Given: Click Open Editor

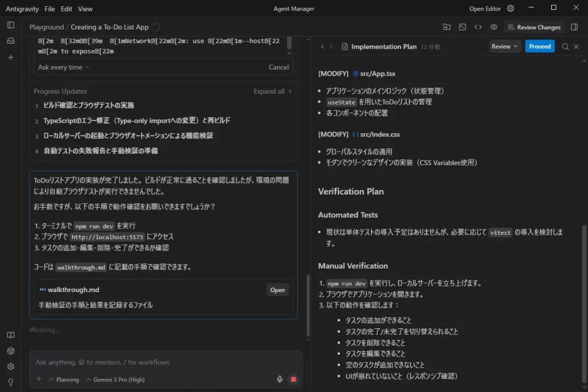Looking at the screenshot, I should (485, 9).
